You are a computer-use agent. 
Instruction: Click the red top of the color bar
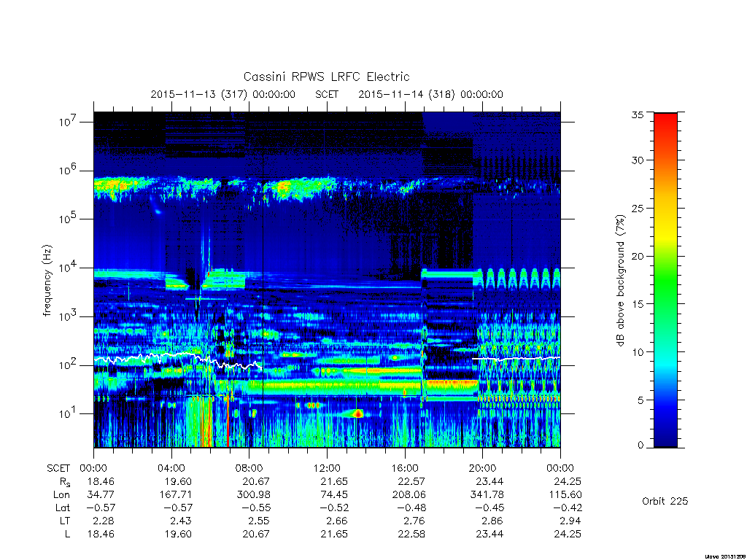click(x=665, y=119)
